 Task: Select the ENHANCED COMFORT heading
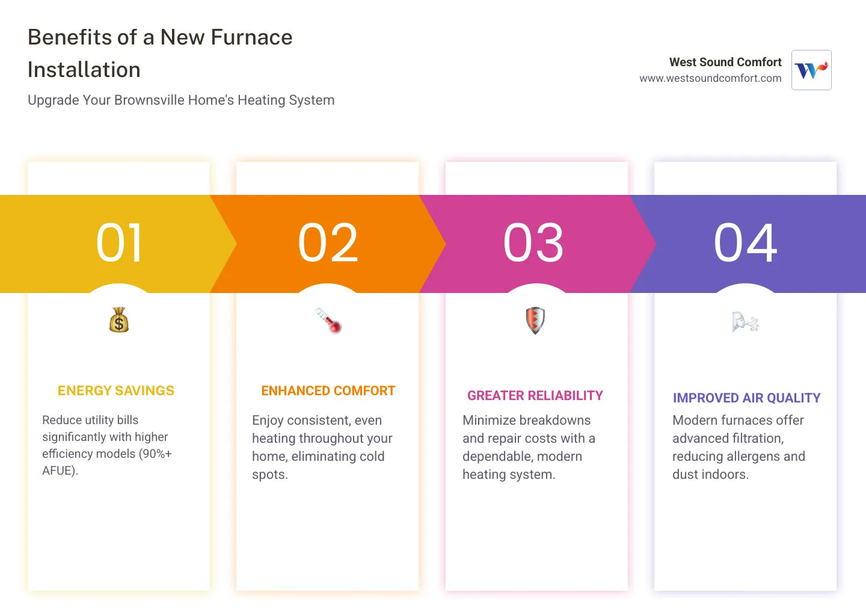328,390
